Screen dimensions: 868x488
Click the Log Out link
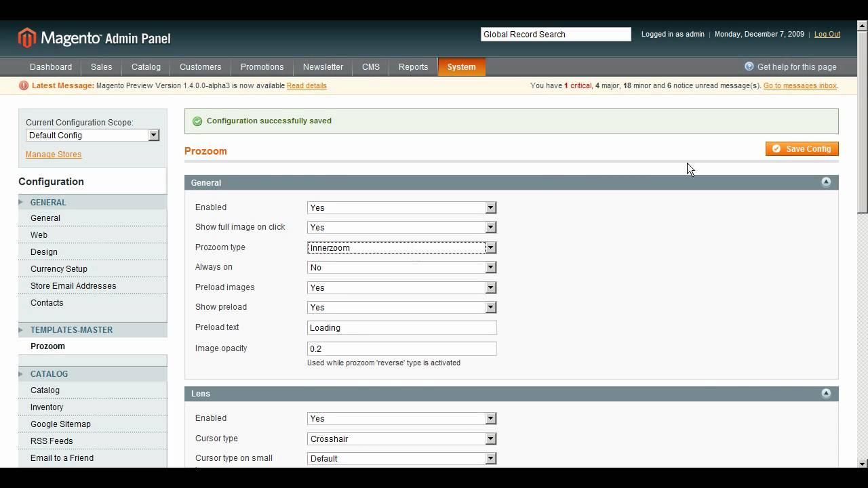coord(827,34)
